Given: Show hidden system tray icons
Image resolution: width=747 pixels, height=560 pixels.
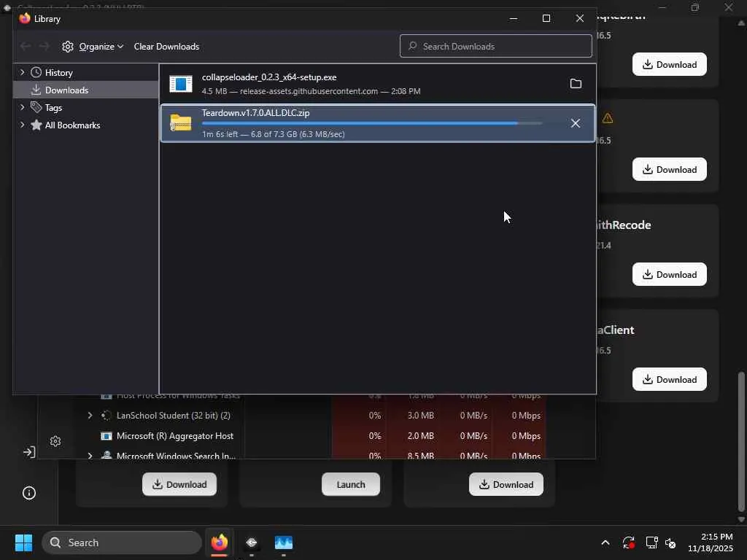Looking at the screenshot, I should 605,542.
